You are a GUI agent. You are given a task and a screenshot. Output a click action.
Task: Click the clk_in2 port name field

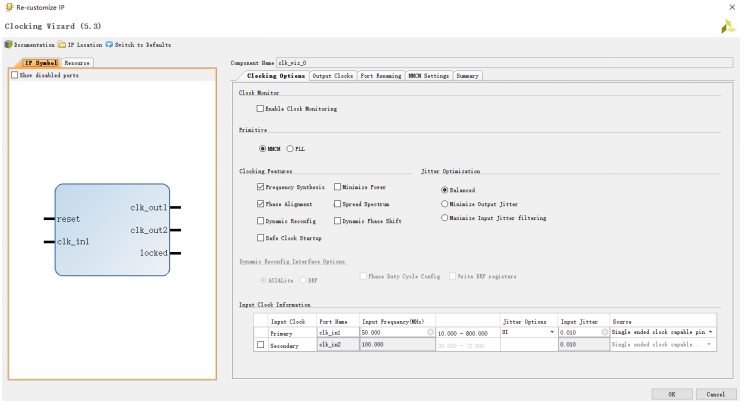(x=338, y=345)
